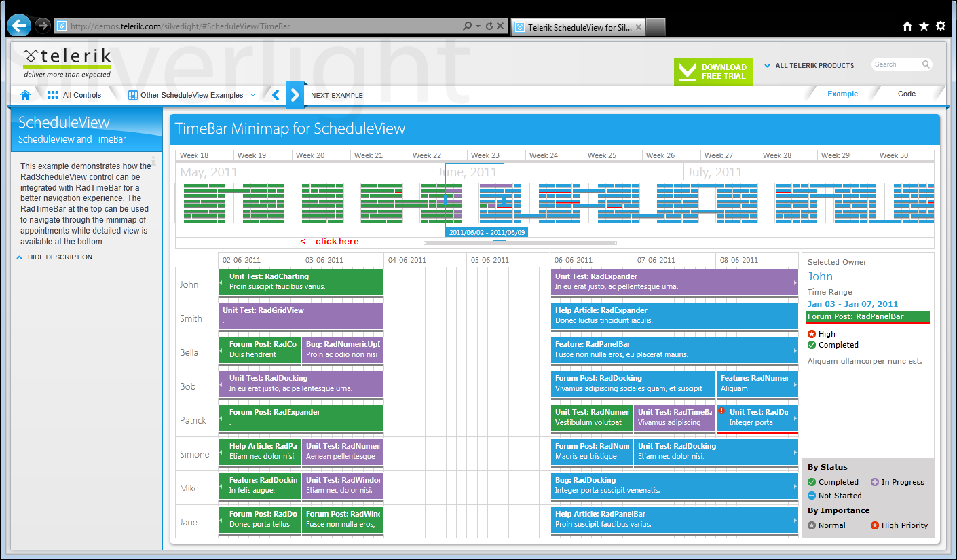Toggle the High Priority importance filter
Image resolution: width=957 pixels, height=560 pixels.
point(899,525)
